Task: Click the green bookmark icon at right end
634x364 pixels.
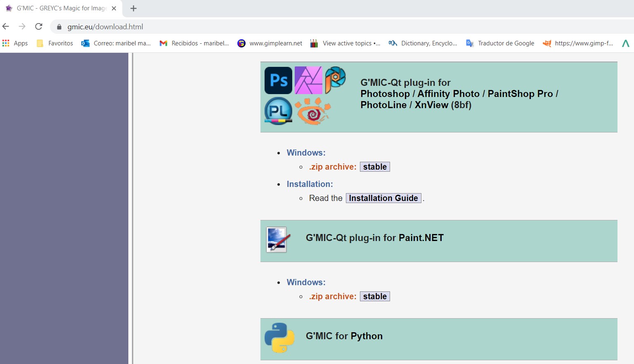Action: pyautogui.click(x=626, y=43)
